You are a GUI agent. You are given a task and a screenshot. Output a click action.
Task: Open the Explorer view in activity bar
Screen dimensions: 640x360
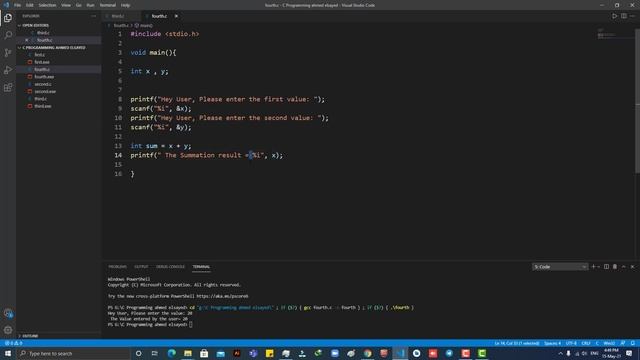pos(8,18)
